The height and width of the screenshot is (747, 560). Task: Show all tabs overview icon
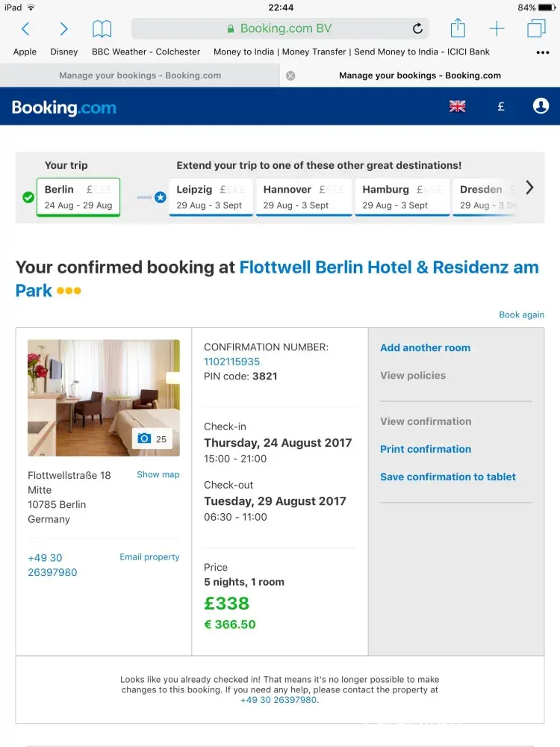536,29
